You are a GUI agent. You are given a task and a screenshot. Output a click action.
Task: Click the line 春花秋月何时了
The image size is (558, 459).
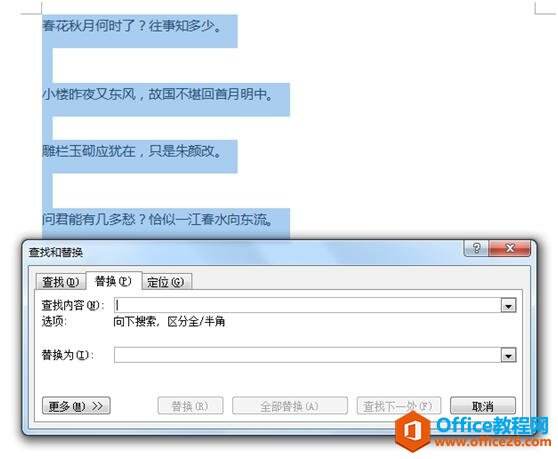click(133, 26)
